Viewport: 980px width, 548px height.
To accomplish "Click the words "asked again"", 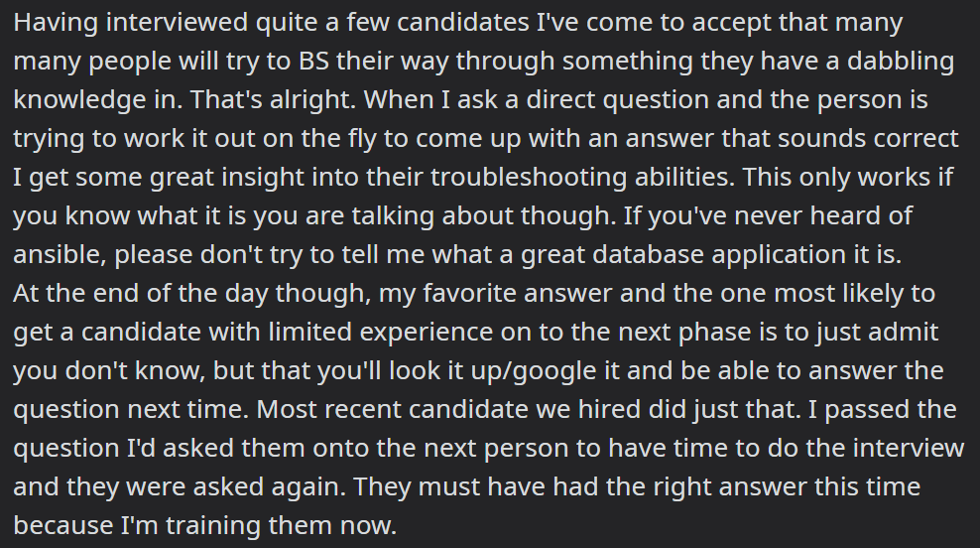I will pos(270,487).
